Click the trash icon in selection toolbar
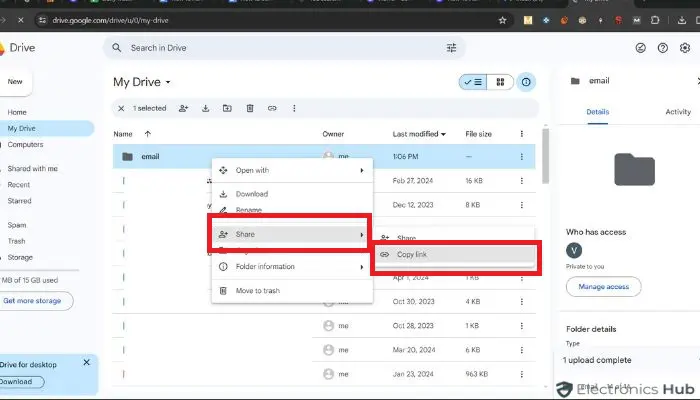This screenshot has height=400, width=700. point(250,108)
